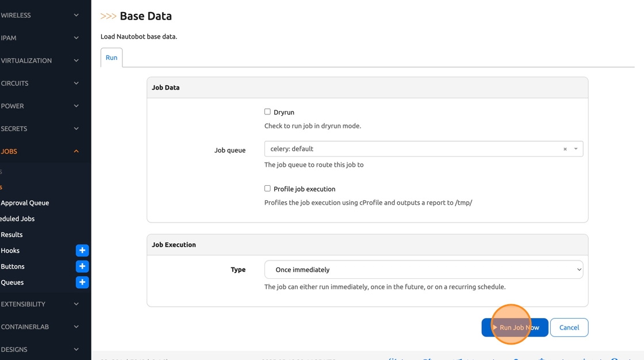Image resolution: width=644 pixels, height=360 pixels.
Task: Check the Profile job execution box
Action: click(267, 188)
